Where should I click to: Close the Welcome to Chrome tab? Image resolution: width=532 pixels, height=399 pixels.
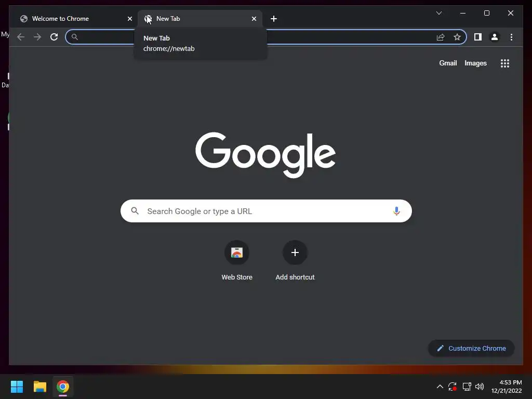click(129, 19)
